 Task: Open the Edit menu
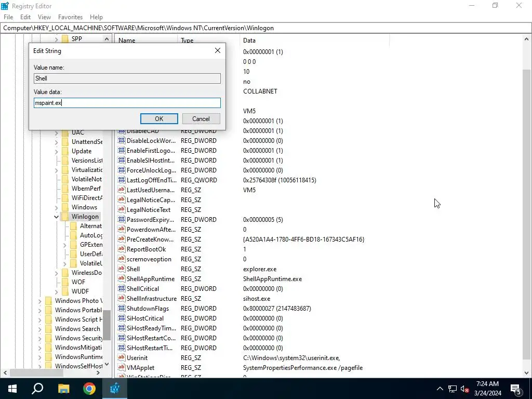pyautogui.click(x=25, y=17)
